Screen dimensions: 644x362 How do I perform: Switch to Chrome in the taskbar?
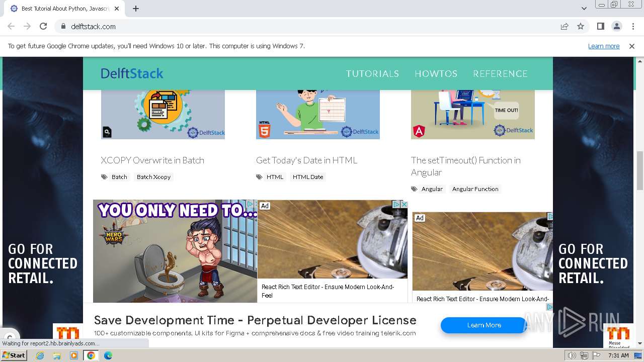pyautogui.click(x=91, y=355)
